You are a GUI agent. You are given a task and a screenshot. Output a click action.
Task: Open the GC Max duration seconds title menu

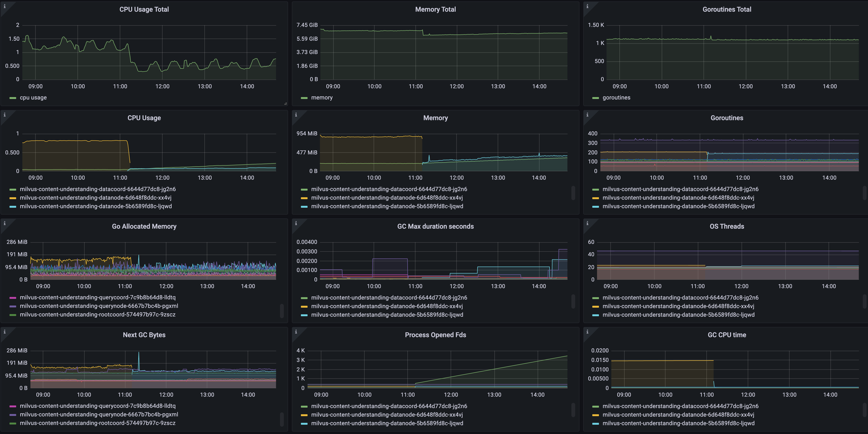tap(435, 227)
